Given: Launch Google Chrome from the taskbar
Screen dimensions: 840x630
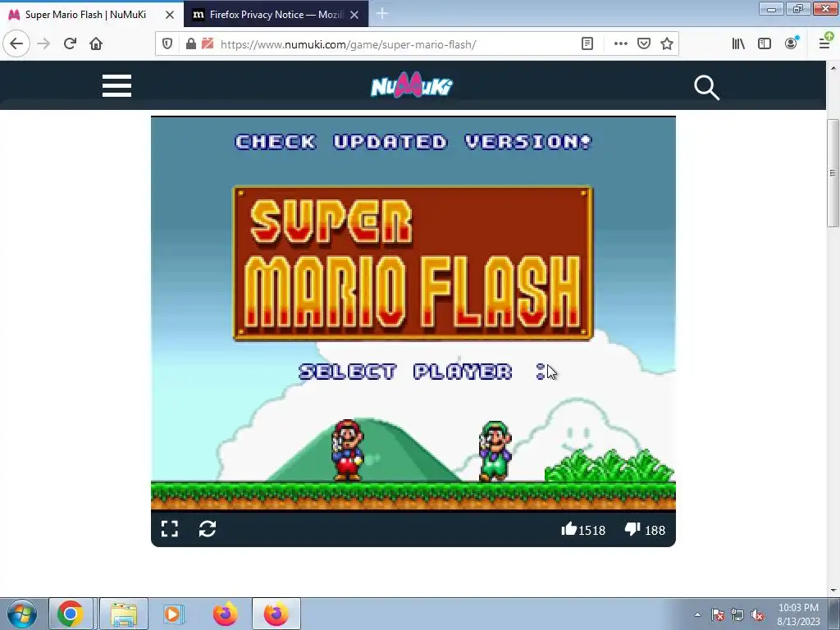Looking at the screenshot, I should (x=71, y=614).
